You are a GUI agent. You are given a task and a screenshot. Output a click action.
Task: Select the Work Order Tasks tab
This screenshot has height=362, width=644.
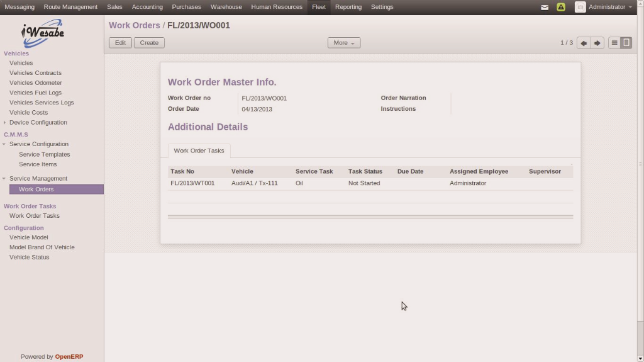click(199, 151)
